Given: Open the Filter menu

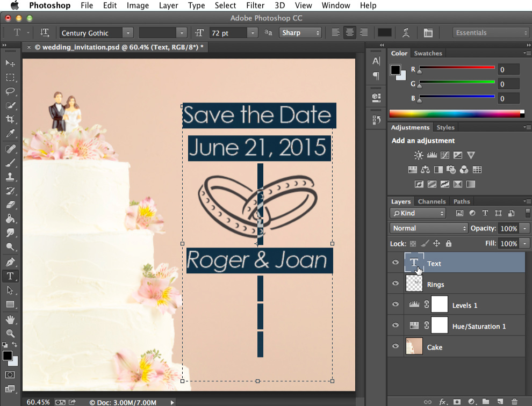Looking at the screenshot, I should (255, 5).
